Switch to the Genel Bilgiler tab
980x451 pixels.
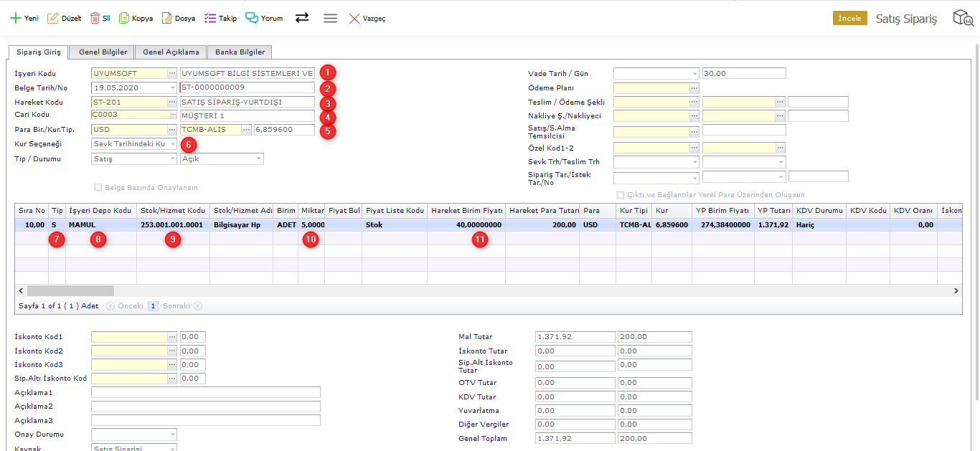click(103, 52)
